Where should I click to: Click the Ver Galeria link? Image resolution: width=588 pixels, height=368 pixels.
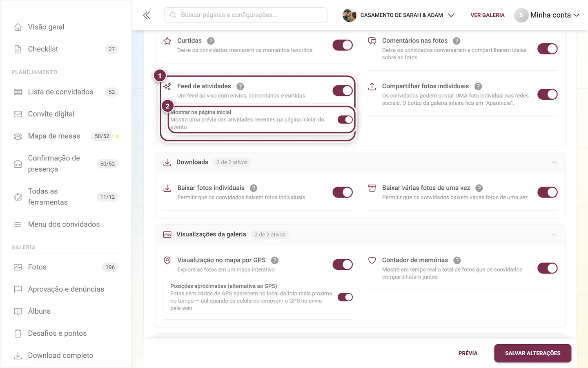pyautogui.click(x=488, y=15)
